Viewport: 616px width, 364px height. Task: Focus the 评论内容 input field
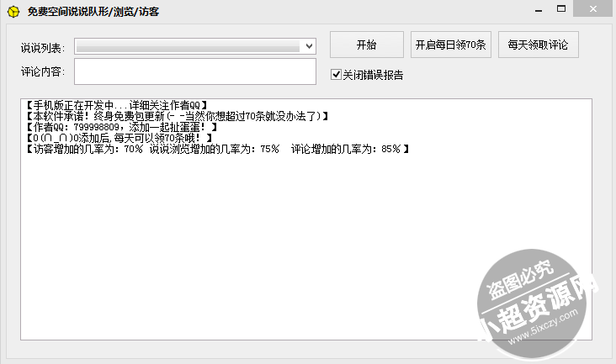[195, 71]
